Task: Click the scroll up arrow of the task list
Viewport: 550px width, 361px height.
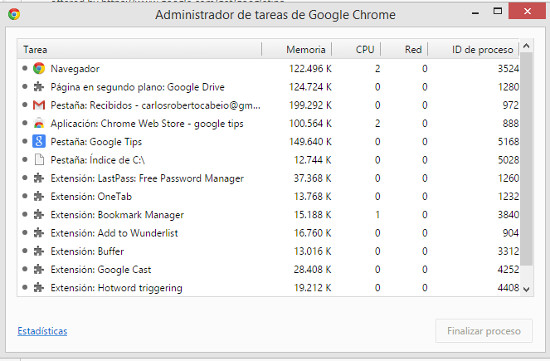Action: click(526, 46)
